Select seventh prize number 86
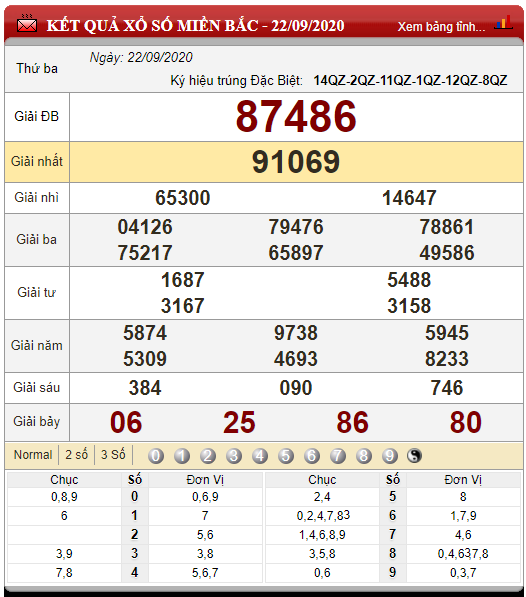The height and width of the screenshot is (597, 526). [352, 423]
